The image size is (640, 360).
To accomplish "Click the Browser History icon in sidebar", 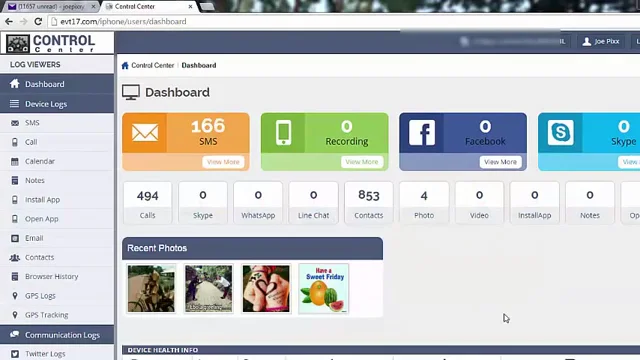I will click(x=15, y=276).
